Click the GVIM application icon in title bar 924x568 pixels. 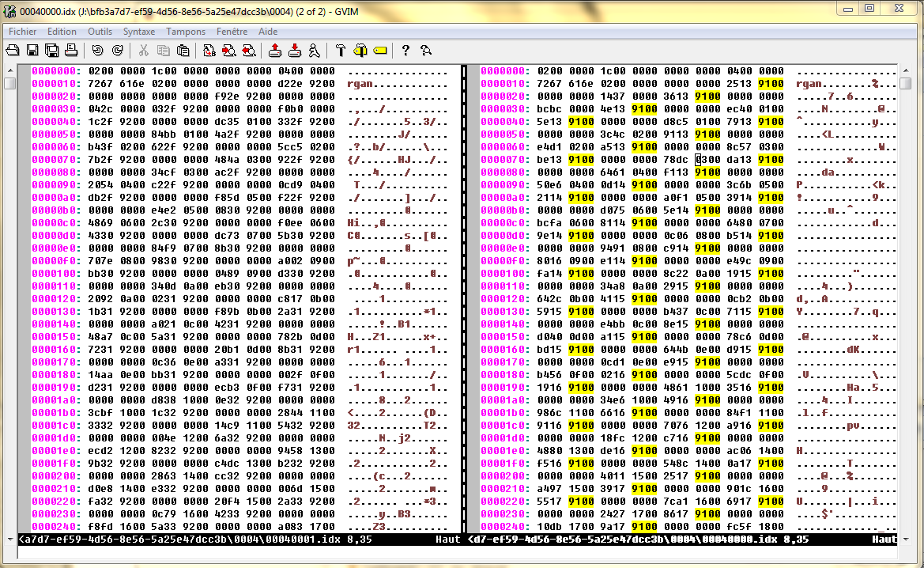click(9, 11)
